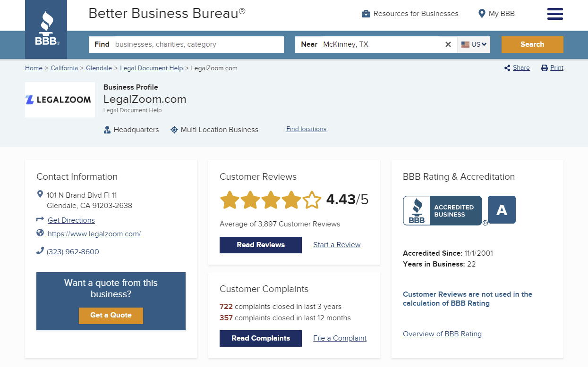Viewport: 588px width, 367px height.
Task: Click the Print link text
Action: click(x=557, y=68)
